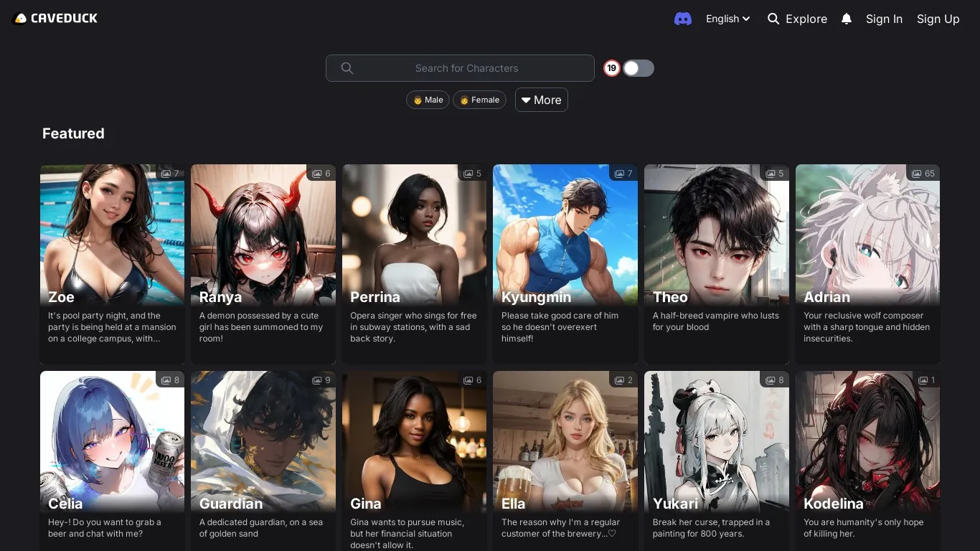Expand the More filters dropdown
Screen dimensions: 980x551
tap(541, 100)
